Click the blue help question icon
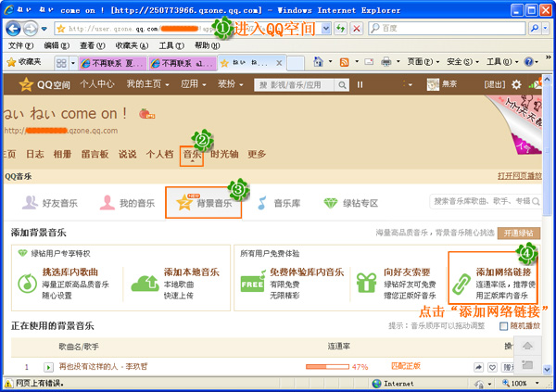The height and width of the screenshot is (392, 556). tap(529, 62)
